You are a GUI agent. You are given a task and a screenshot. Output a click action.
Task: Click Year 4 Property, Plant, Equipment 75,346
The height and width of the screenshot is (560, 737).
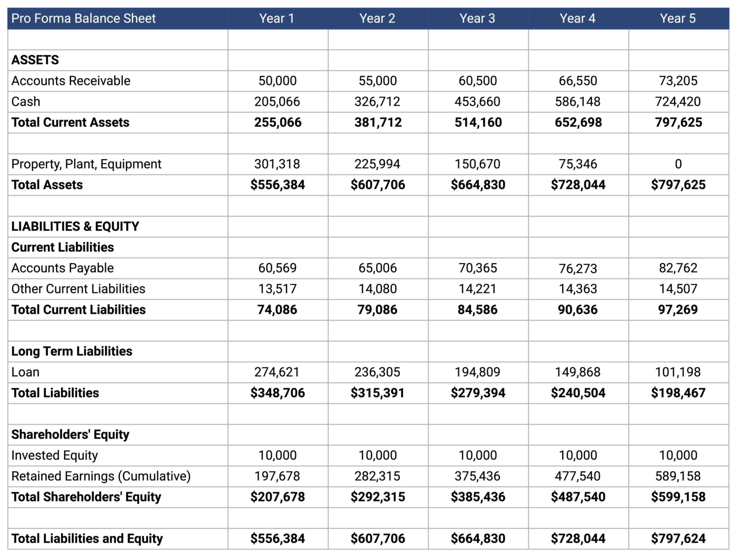click(x=578, y=164)
